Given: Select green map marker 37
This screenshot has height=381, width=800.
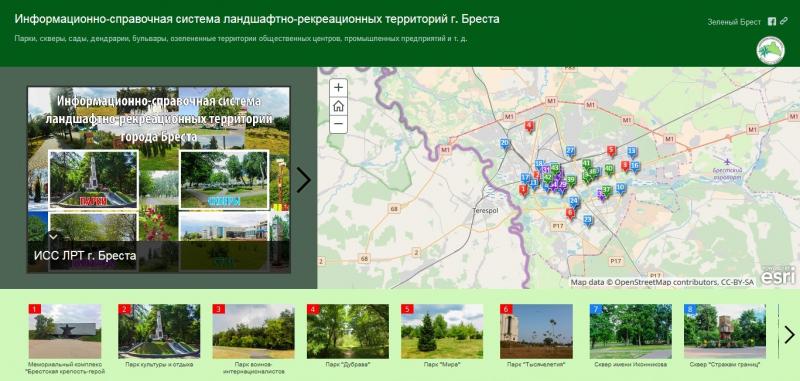Looking at the screenshot, I should tap(606, 191).
